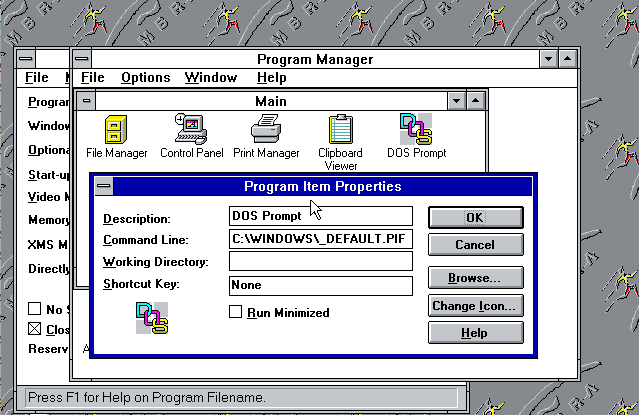
Task: Click the Working Directory text field
Action: click(x=320, y=262)
